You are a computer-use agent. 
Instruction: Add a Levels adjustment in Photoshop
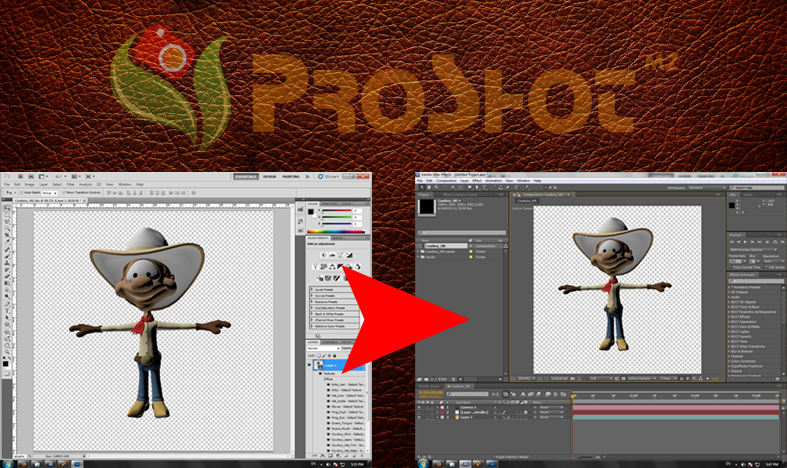(332, 255)
